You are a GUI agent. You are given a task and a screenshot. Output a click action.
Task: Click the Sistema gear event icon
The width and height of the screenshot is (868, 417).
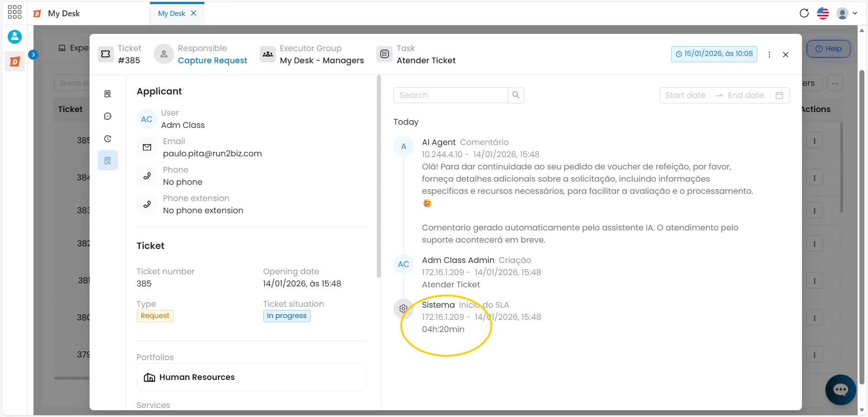(x=403, y=309)
